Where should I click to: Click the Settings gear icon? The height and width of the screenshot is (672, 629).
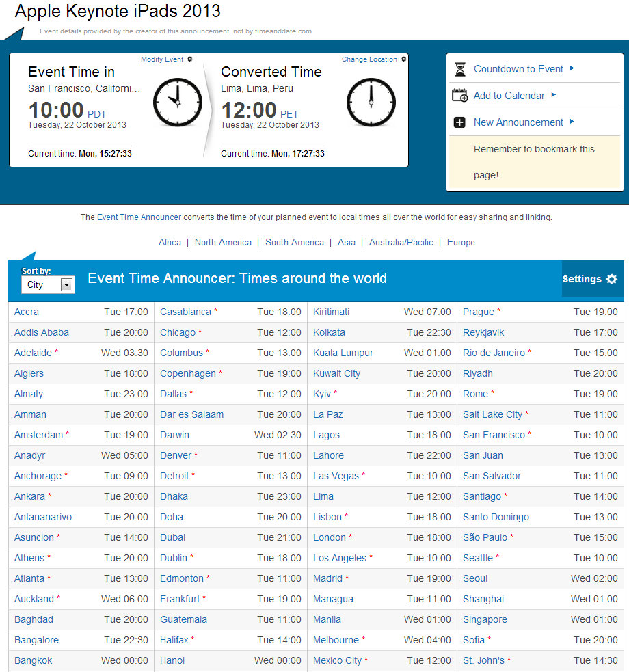(x=612, y=279)
